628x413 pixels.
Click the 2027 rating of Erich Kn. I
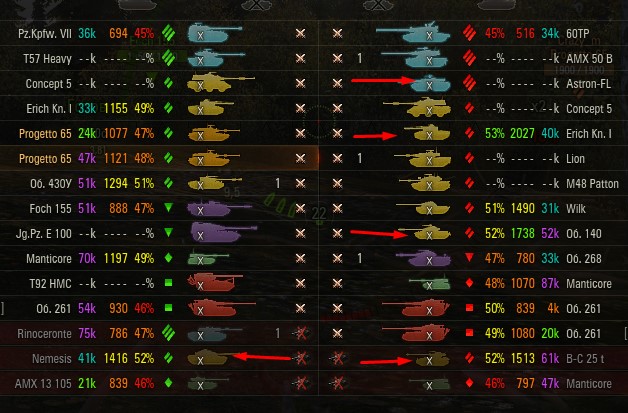(522, 134)
